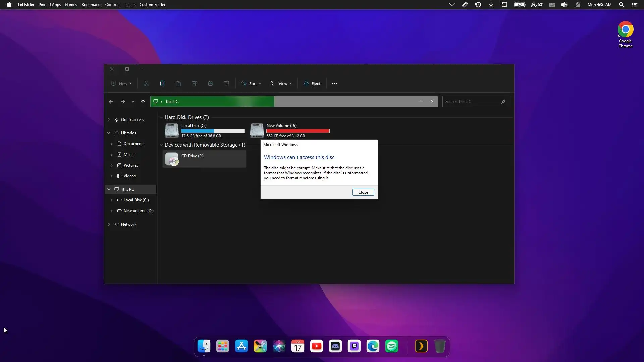Image resolution: width=644 pixels, height=362 pixels.
Task: Click the Eject button in toolbar
Action: click(x=312, y=84)
